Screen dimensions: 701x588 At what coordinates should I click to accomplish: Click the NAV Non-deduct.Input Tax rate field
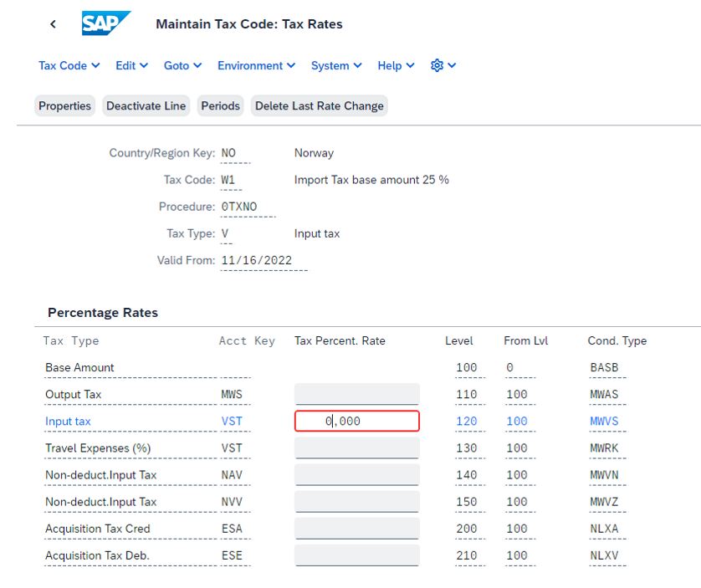click(356, 474)
